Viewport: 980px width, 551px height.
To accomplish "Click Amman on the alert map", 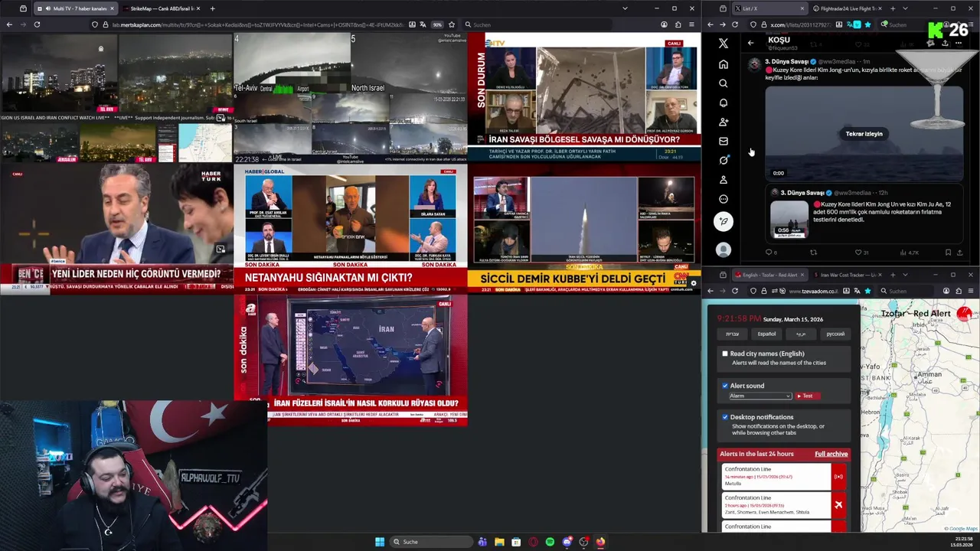I will 929,374.
